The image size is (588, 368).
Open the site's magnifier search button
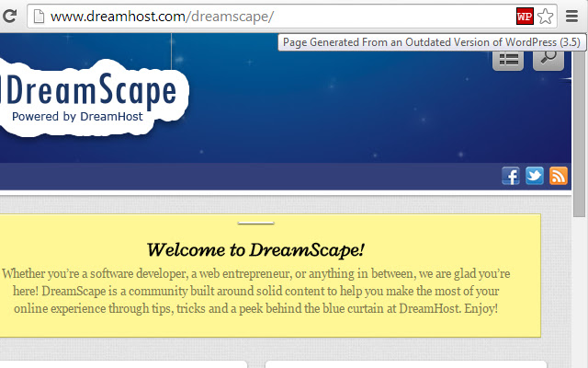pyautogui.click(x=548, y=60)
